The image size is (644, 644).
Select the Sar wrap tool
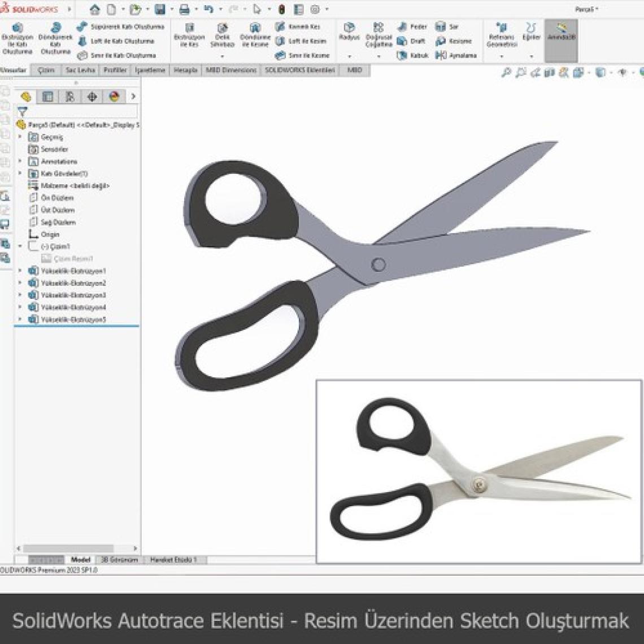448,27
